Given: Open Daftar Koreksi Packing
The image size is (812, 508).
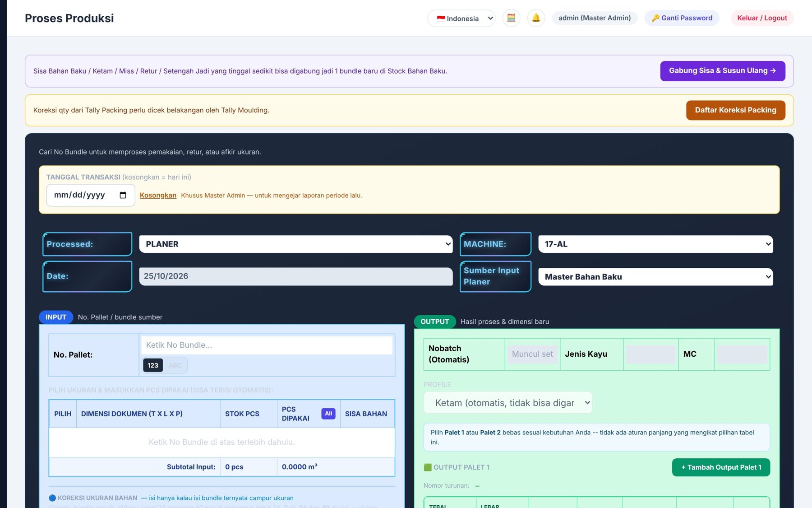Looking at the screenshot, I should [736, 110].
